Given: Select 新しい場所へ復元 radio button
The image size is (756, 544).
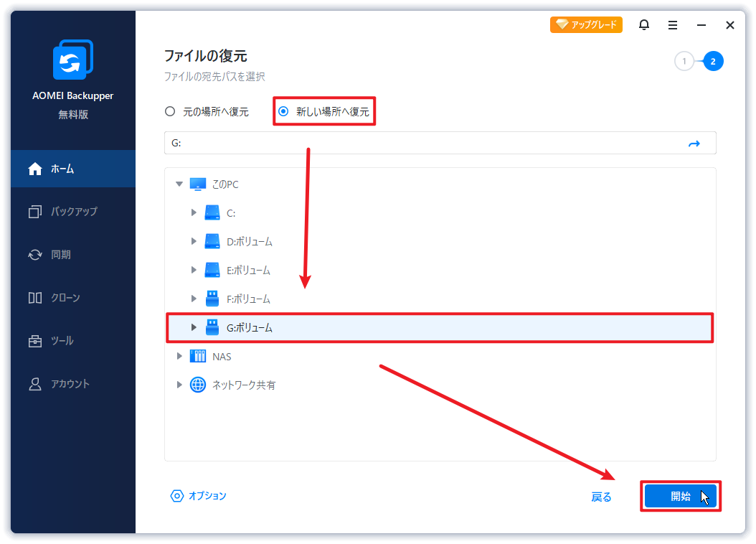Looking at the screenshot, I should coord(283,112).
